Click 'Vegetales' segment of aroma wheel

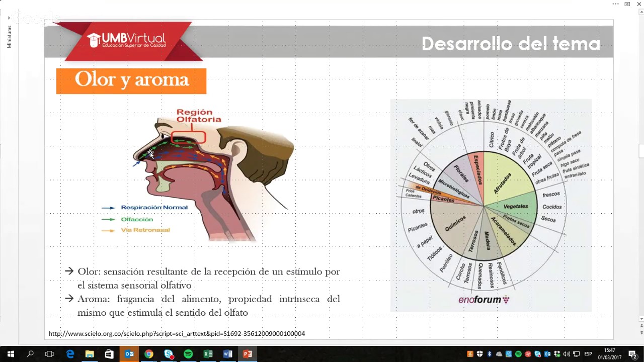[x=516, y=206]
